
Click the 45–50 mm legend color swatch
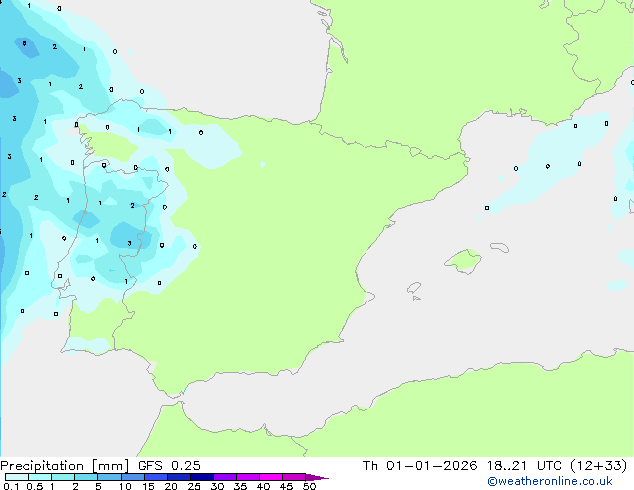[294, 477]
